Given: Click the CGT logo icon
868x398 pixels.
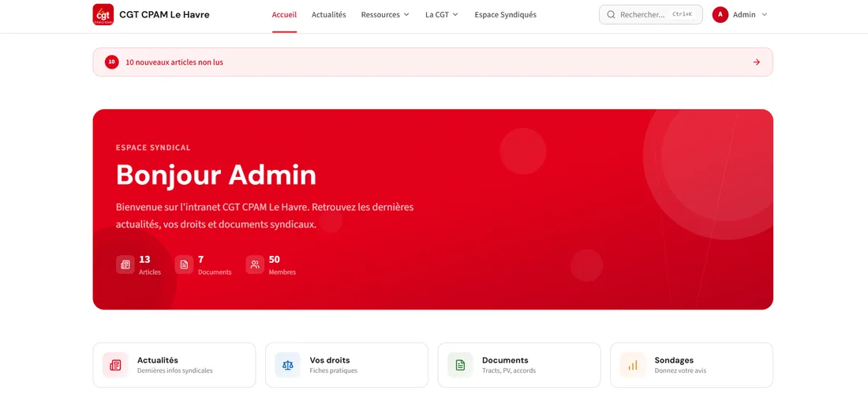Looking at the screenshot, I should 103,14.
